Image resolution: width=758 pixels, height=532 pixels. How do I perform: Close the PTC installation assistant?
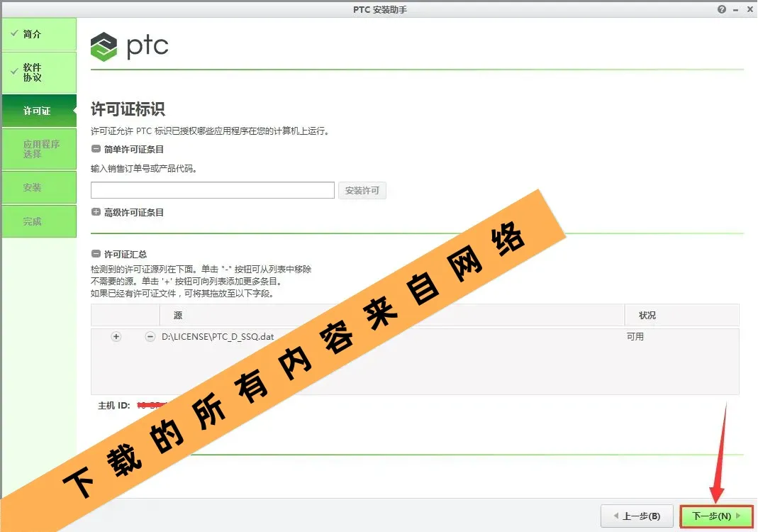[x=749, y=9]
